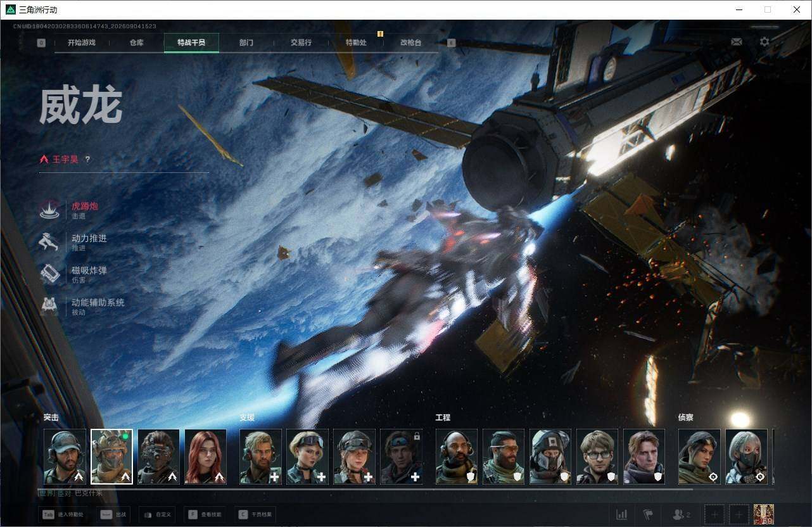Click the E key icon after the tabs
The width and height of the screenshot is (812, 527).
point(451,42)
